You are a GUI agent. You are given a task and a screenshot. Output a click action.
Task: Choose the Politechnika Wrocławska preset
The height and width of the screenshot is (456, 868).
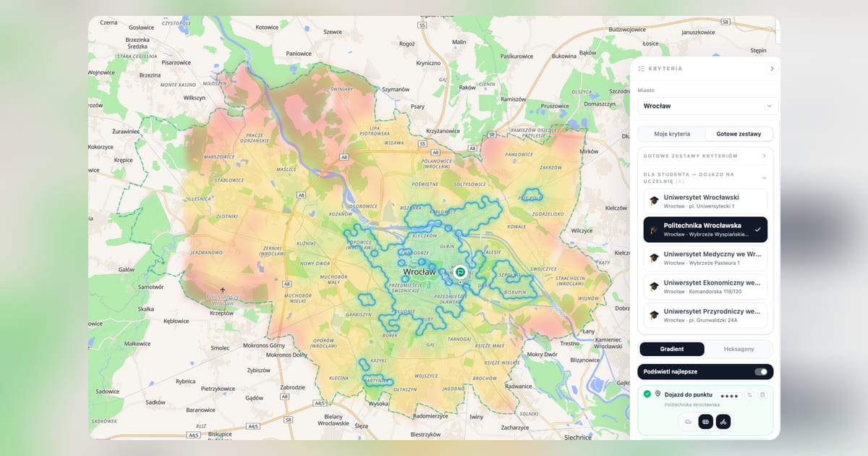(x=705, y=229)
